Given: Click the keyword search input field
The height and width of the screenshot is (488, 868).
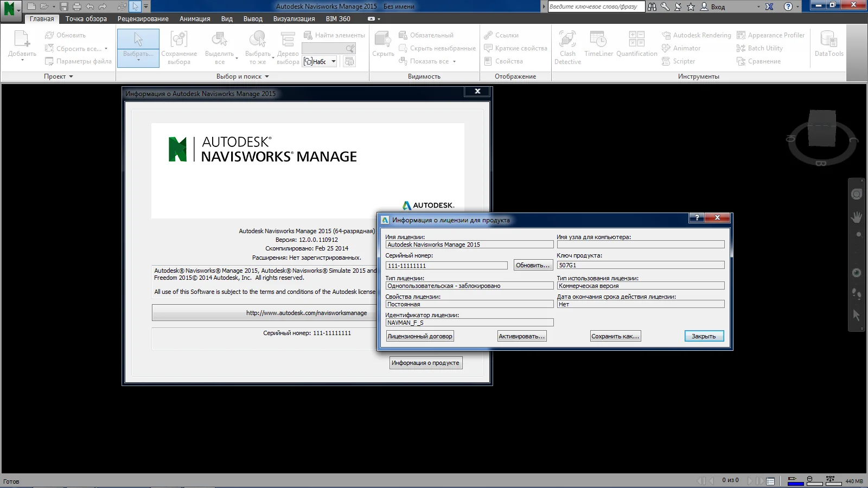Looking at the screenshot, I should [596, 7].
